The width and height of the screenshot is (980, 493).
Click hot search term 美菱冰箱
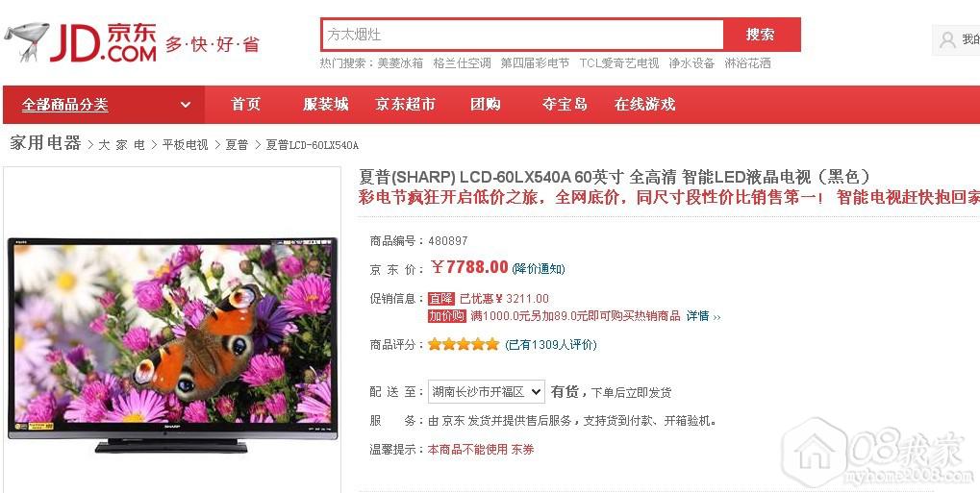pos(400,63)
